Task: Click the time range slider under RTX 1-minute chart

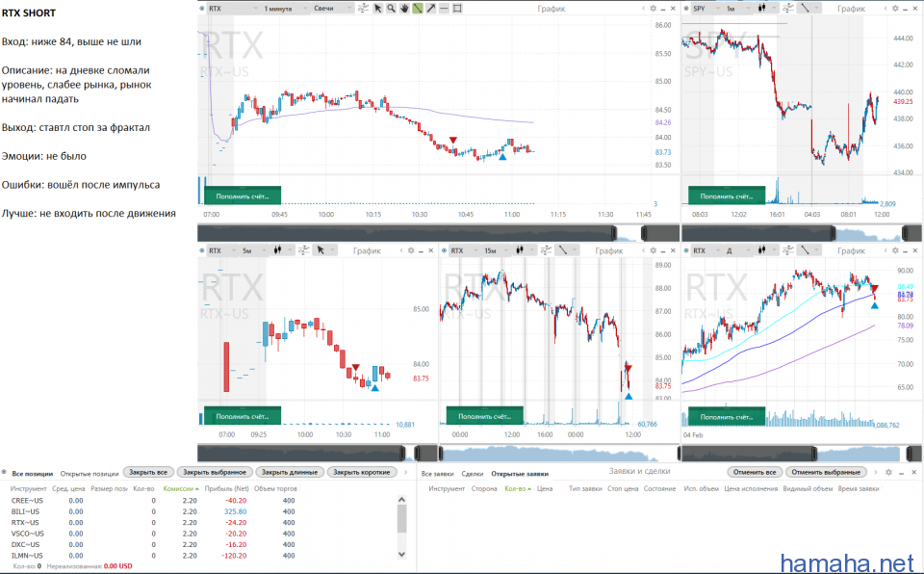Action: 439,233
